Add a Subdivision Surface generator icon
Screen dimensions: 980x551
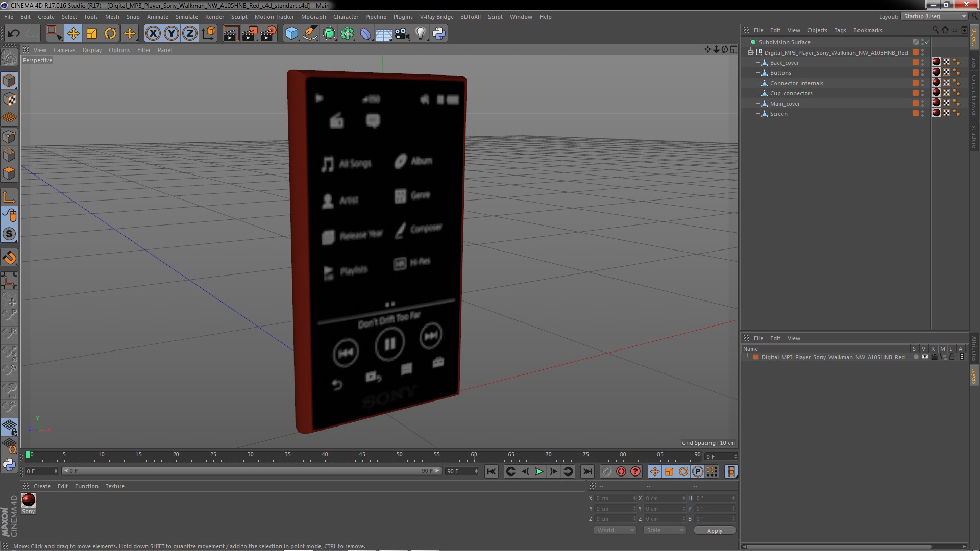329,34
